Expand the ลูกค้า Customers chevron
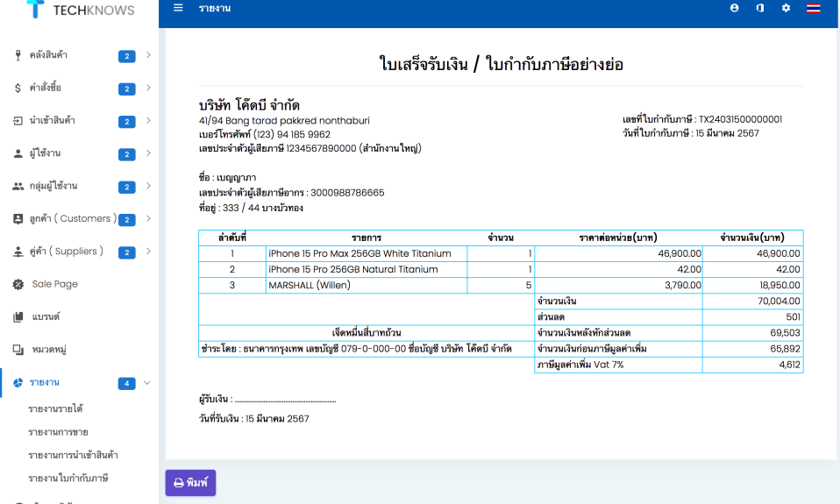 click(148, 218)
